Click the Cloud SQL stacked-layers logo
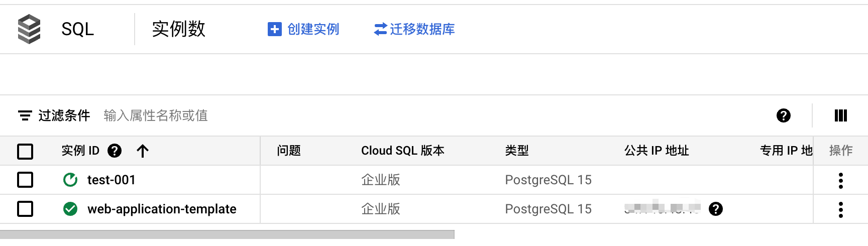The image size is (868, 246). (x=29, y=29)
